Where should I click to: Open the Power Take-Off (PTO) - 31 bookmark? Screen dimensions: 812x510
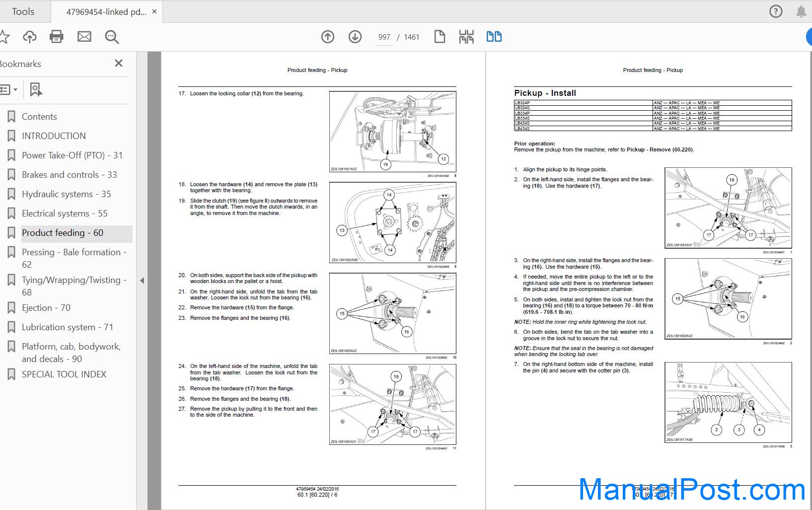point(72,155)
